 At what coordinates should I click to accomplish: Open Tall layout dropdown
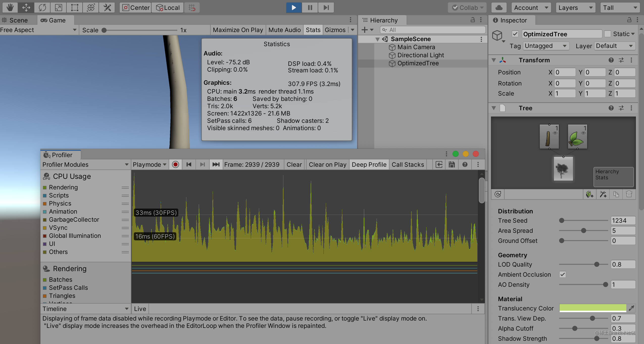point(620,8)
